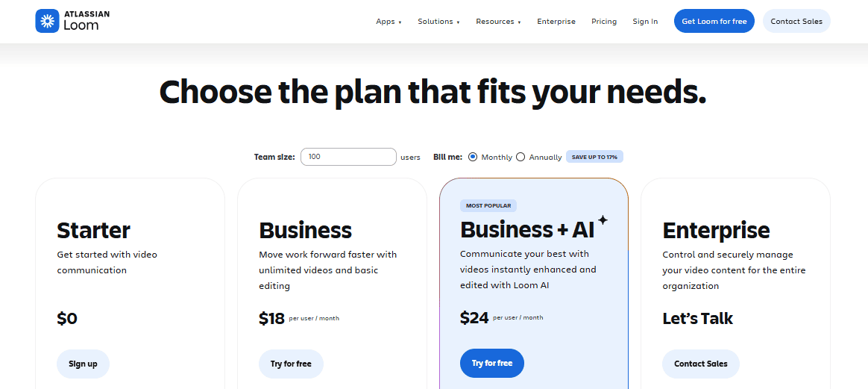Click the Sign In link
Image resolution: width=868 pixels, height=389 pixels.
(645, 22)
